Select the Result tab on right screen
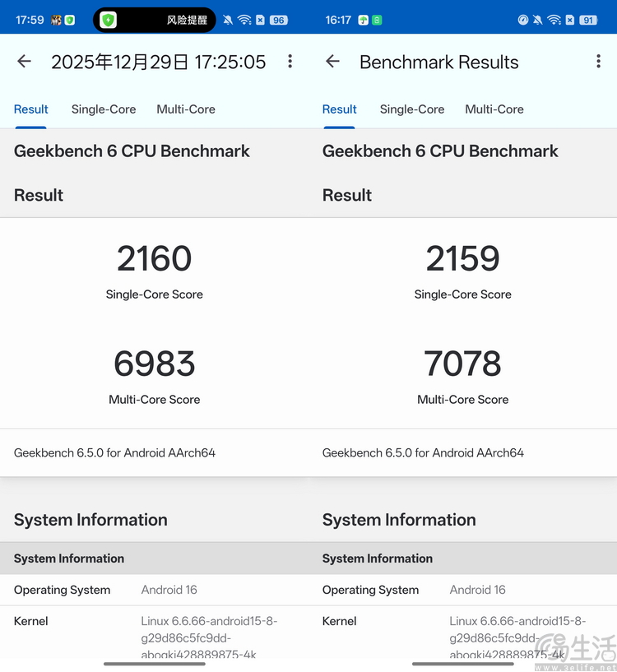This screenshot has height=672, width=617. (x=339, y=109)
